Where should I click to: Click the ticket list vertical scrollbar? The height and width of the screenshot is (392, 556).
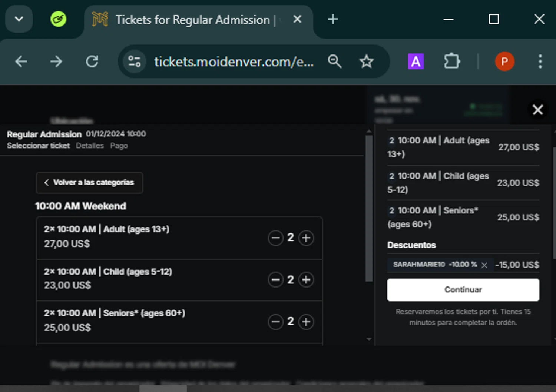[369, 208]
